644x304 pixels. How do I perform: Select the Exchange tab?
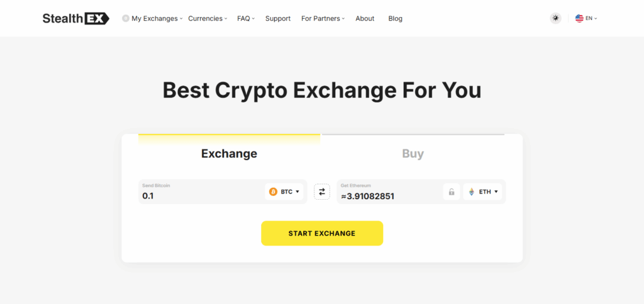229,153
